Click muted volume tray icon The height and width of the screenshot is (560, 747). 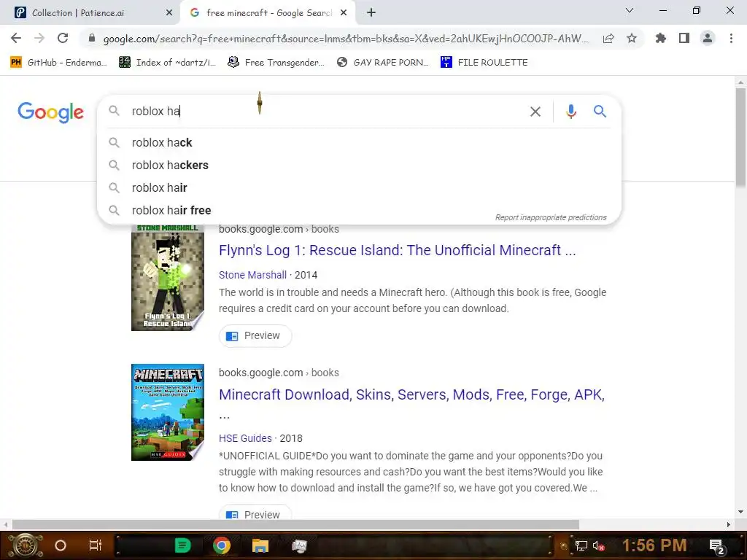pos(598,545)
